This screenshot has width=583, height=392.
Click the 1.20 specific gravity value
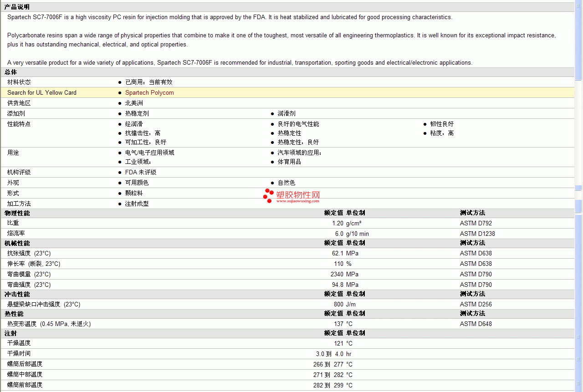coord(338,223)
